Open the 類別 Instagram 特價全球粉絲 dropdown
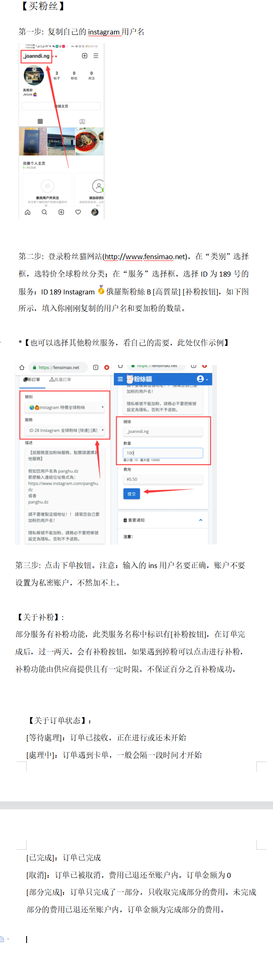The height and width of the screenshot is (980, 273). click(x=64, y=407)
